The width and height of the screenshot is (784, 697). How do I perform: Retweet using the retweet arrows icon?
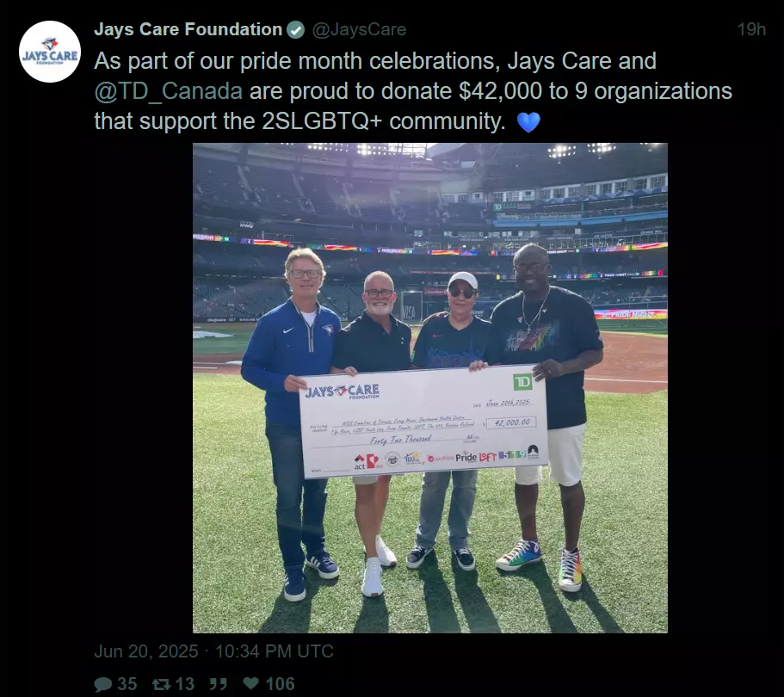161,684
